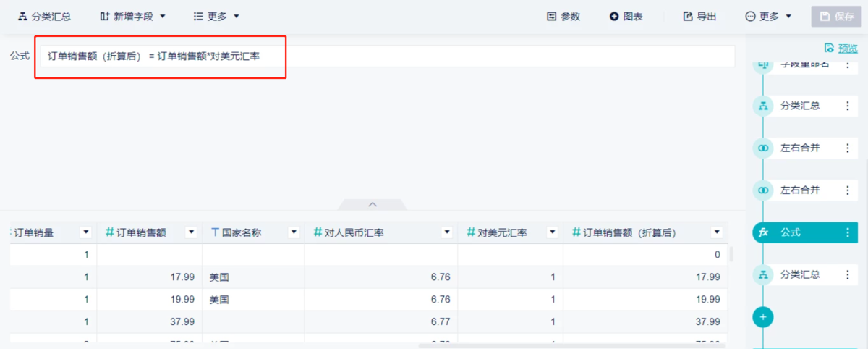Select the first 左右合并 step

point(805,148)
